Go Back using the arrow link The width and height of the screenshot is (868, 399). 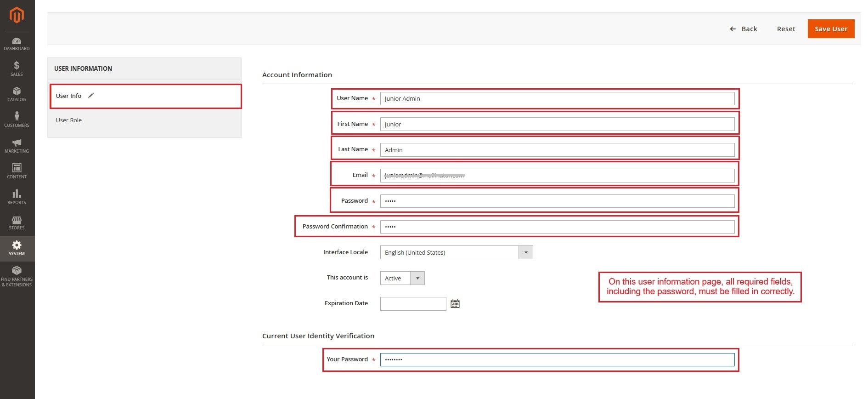744,29
